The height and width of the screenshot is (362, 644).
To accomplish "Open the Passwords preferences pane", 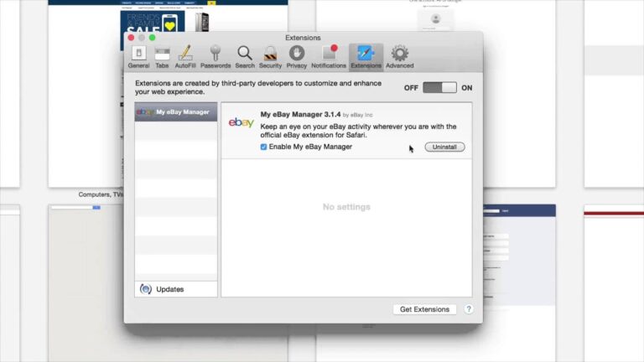I will 216,57.
